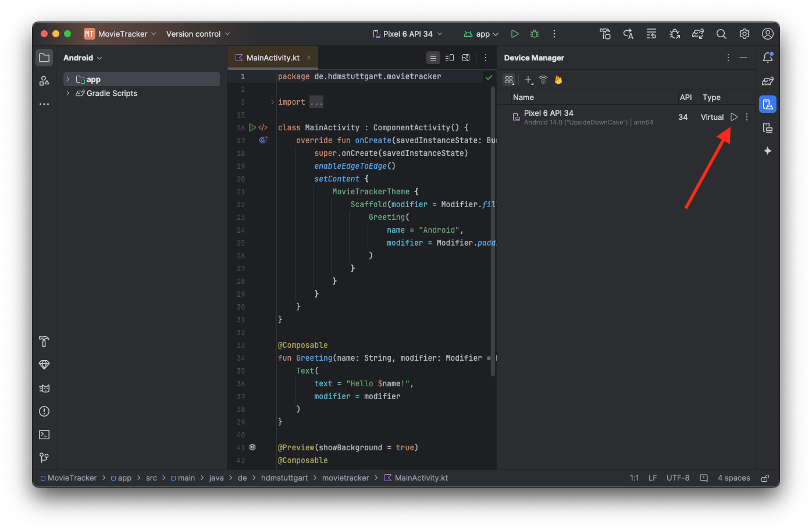Sort devices by Type column header
Image resolution: width=812 pixels, height=530 pixels.
[711, 97]
